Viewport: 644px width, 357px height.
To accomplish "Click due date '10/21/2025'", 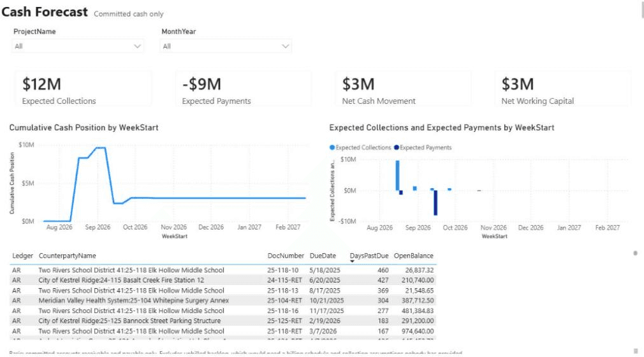I will pyautogui.click(x=326, y=301).
